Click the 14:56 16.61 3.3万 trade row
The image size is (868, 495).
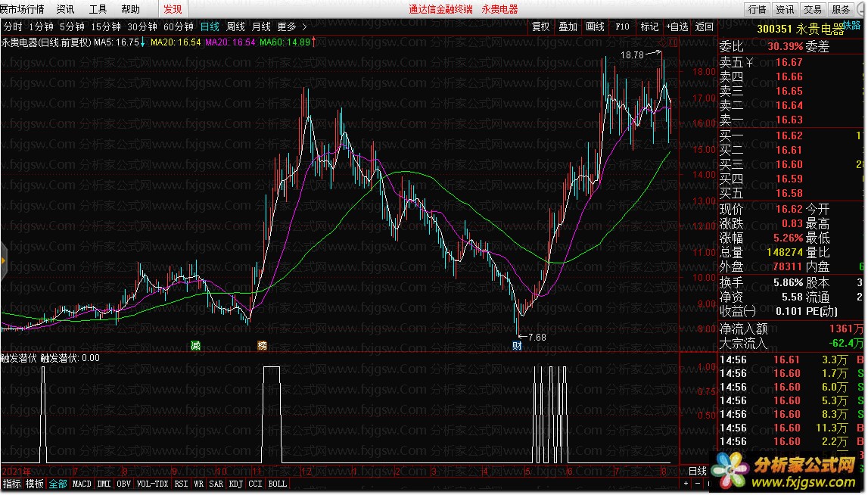[x=791, y=360]
